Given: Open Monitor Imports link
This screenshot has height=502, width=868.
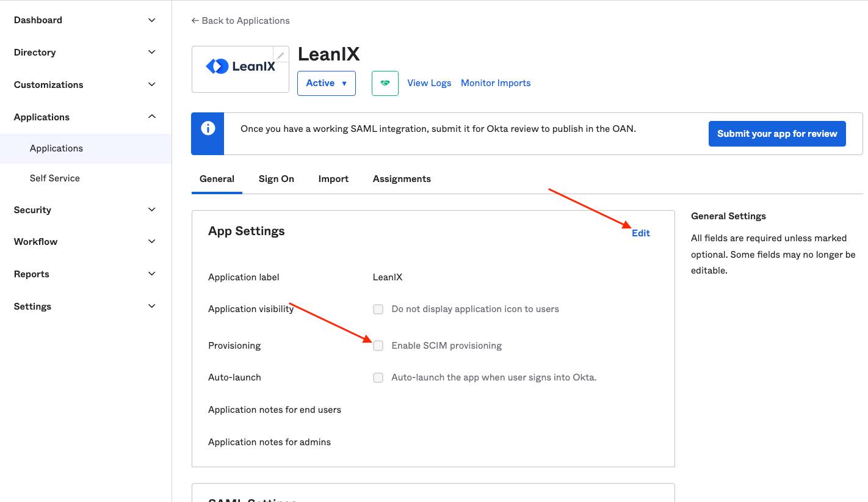Looking at the screenshot, I should [x=496, y=83].
